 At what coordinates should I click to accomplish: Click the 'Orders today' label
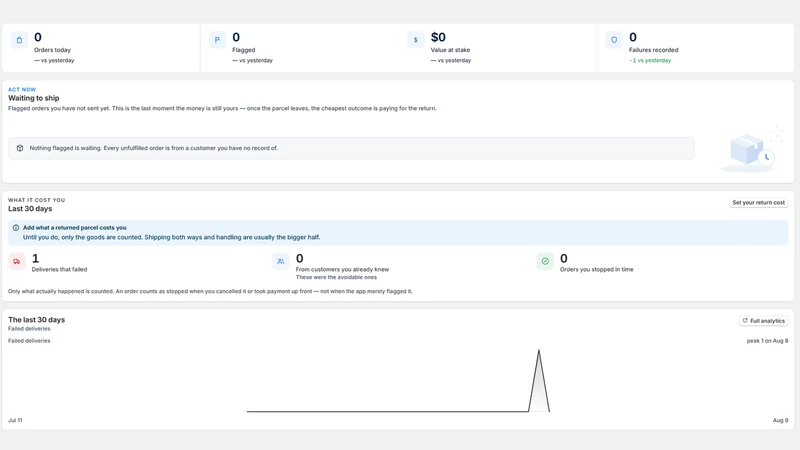(52, 50)
